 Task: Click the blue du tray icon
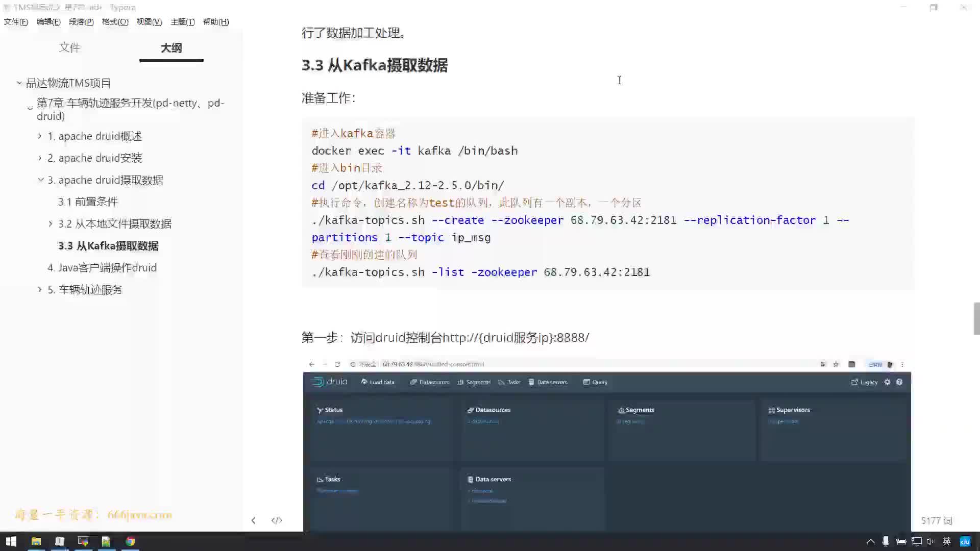[965, 541]
